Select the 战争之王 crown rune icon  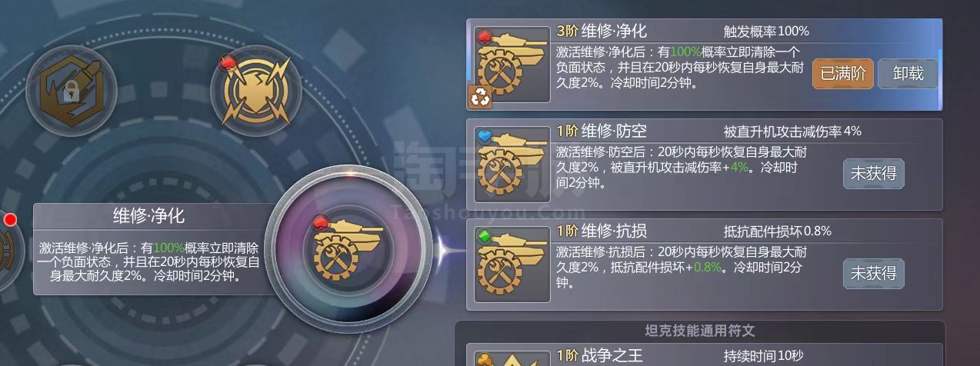pyautogui.click(x=512, y=358)
